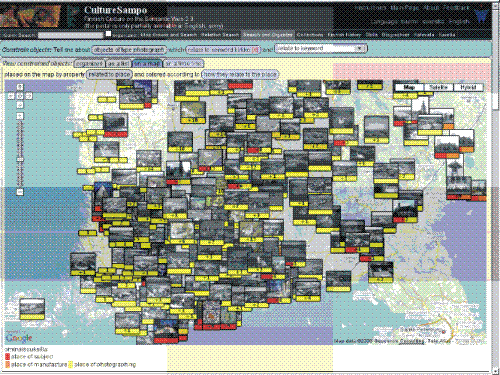Open the Skills menu item
This screenshot has height=375, width=500.
[x=371, y=35]
